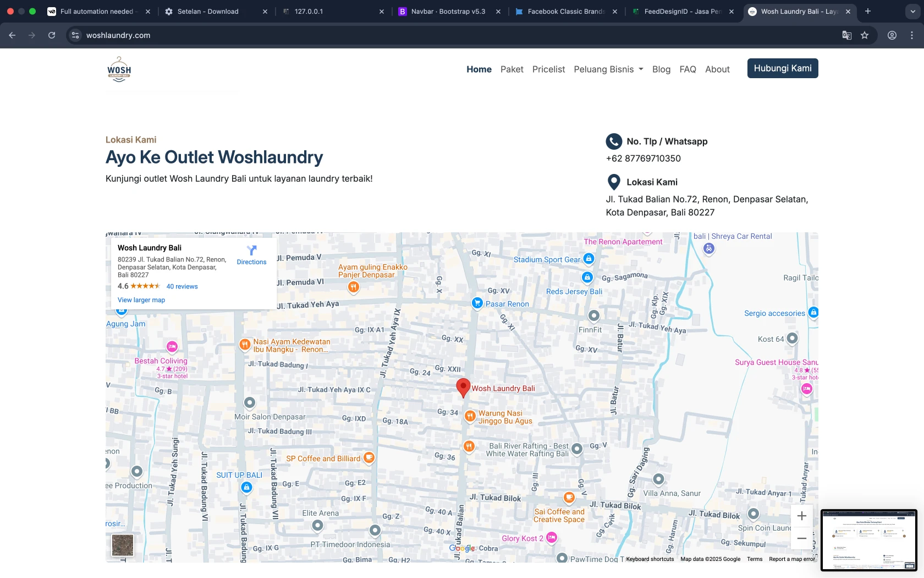Open the FAQ nav link
Image resolution: width=924 pixels, height=578 pixels.
688,69
